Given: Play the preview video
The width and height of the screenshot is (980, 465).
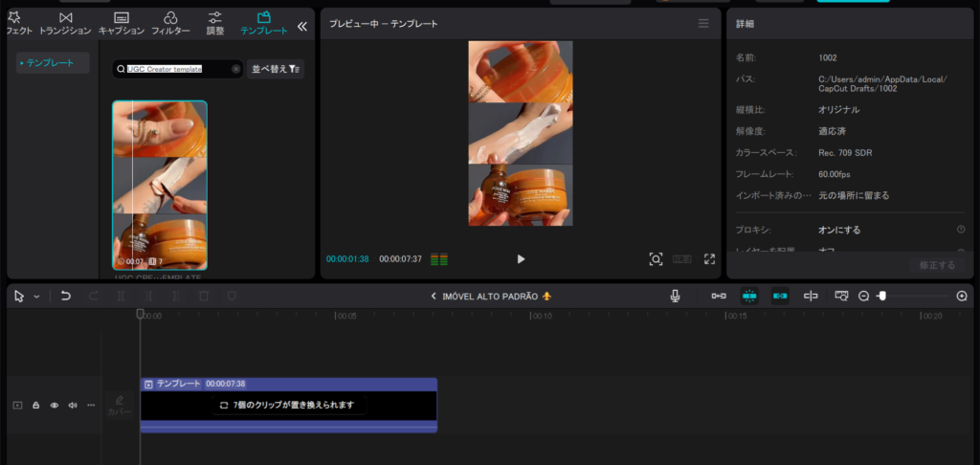Looking at the screenshot, I should point(521,258).
